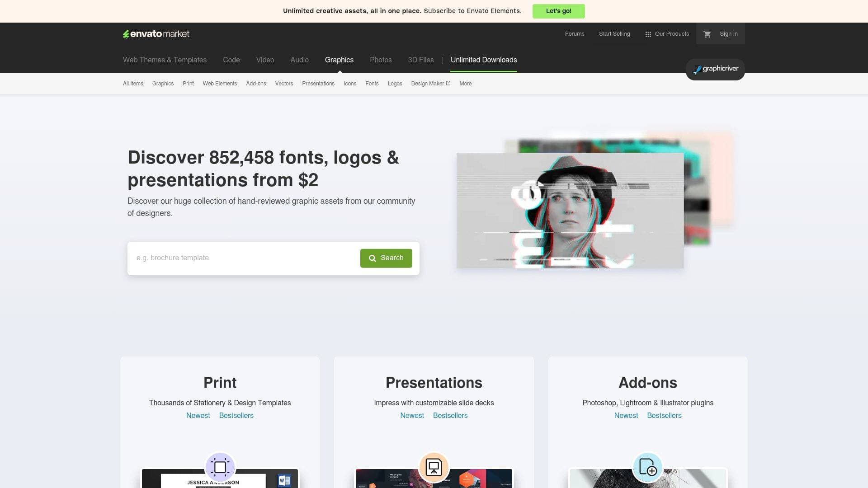
Task: Open Design Maker via its external link icon
Action: (x=448, y=83)
